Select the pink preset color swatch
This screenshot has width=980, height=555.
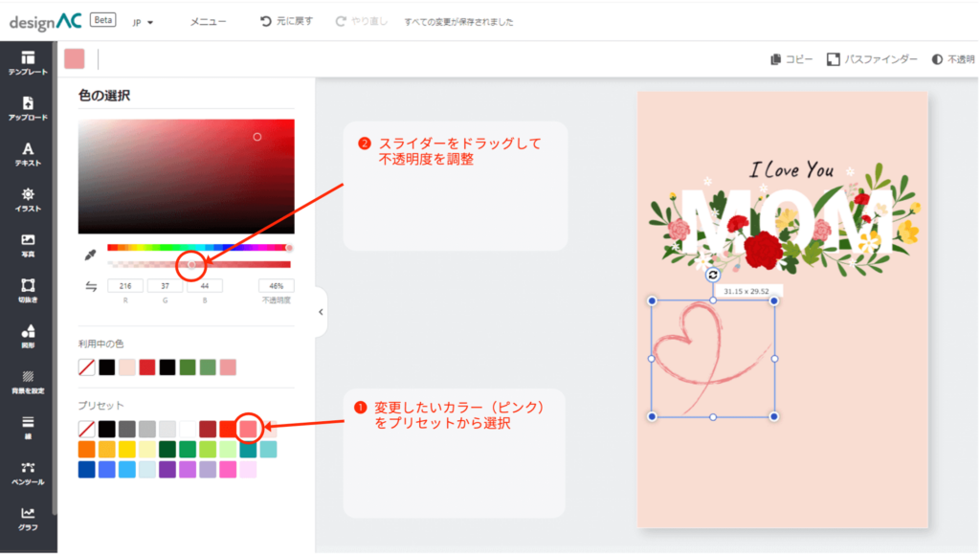248,429
